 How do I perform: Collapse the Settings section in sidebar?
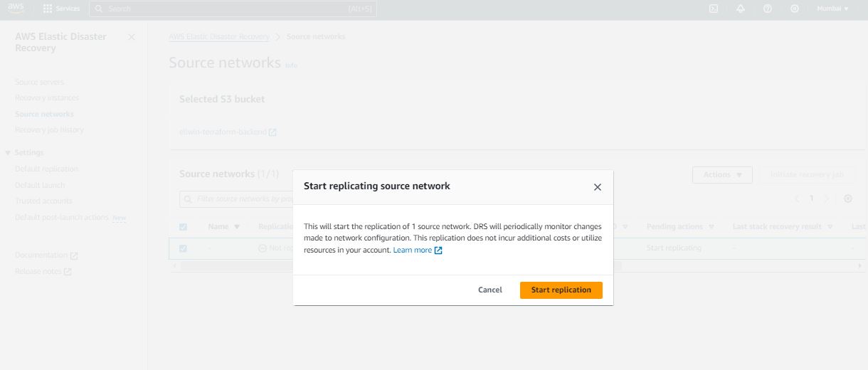coord(8,153)
